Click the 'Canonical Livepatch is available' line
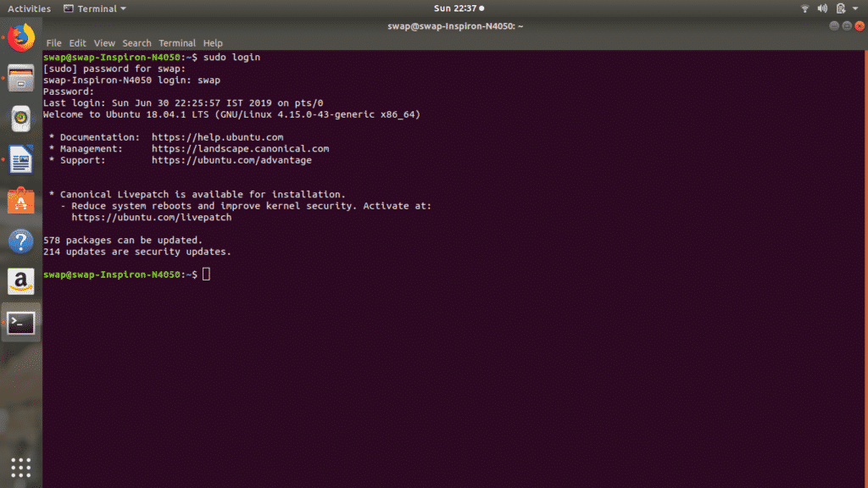 (x=197, y=195)
